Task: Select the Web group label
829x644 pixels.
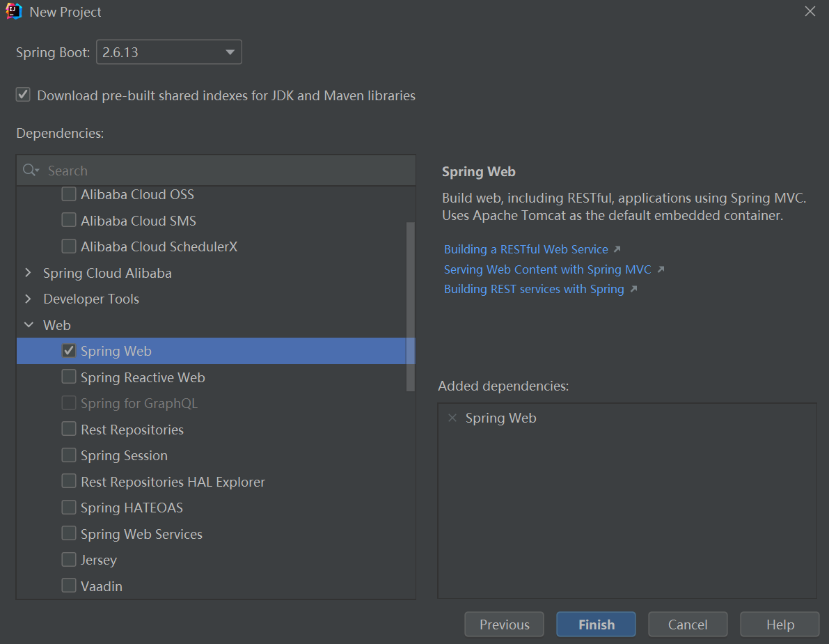Action: click(x=56, y=324)
